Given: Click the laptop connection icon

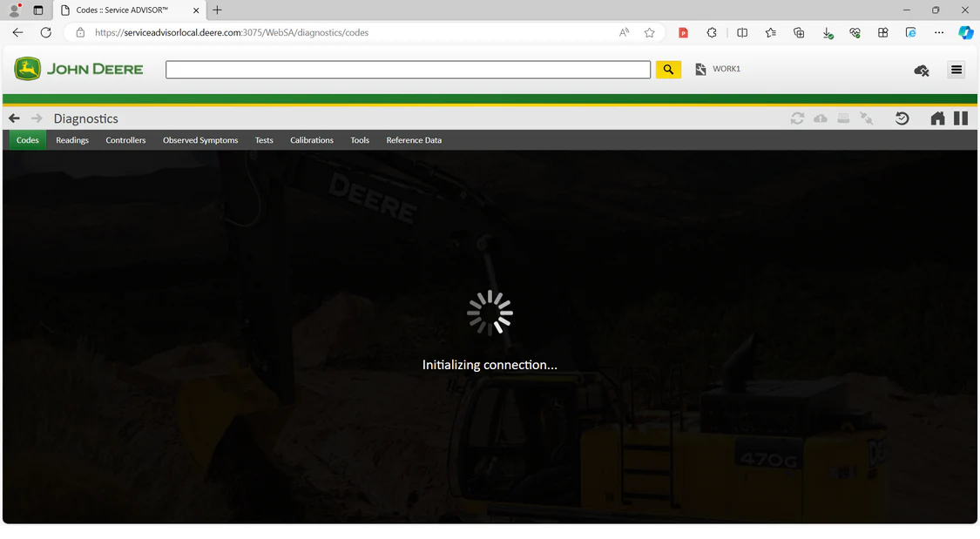Looking at the screenshot, I should (843, 118).
